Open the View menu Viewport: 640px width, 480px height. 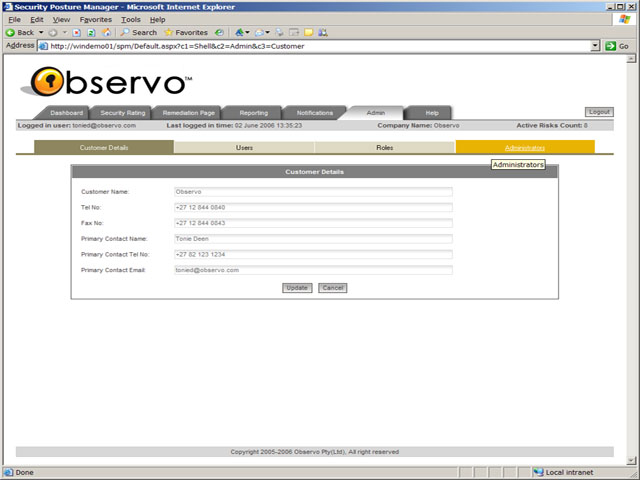pyautogui.click(x=61, y=20)
